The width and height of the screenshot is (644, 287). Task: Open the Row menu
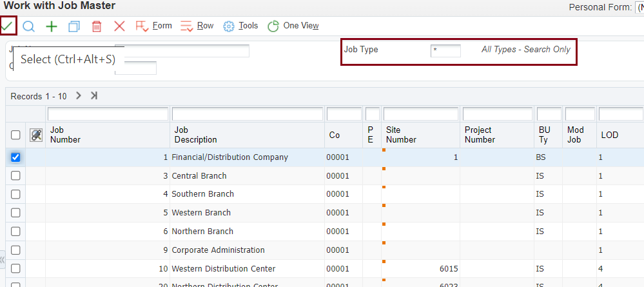pos(197,26)
